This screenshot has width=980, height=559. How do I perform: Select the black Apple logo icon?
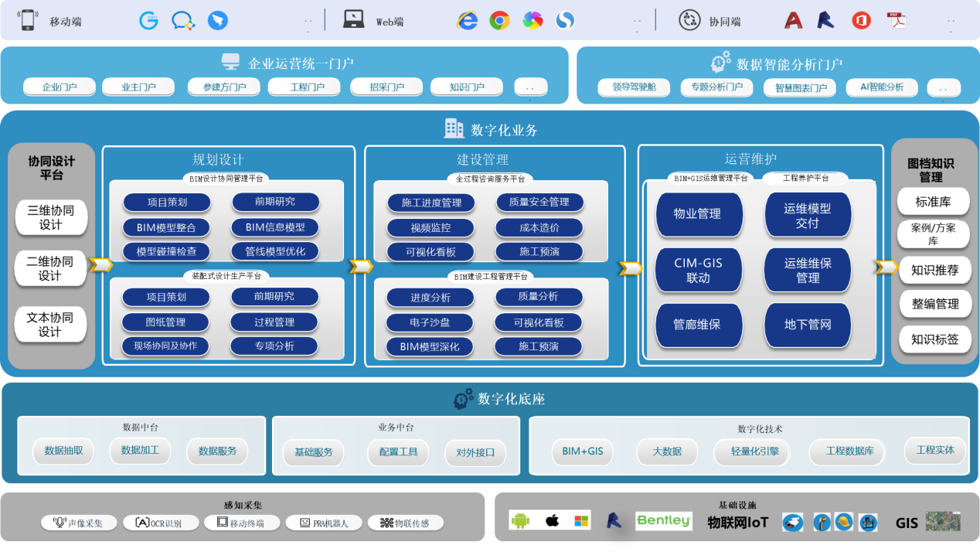tap(552, 521)
